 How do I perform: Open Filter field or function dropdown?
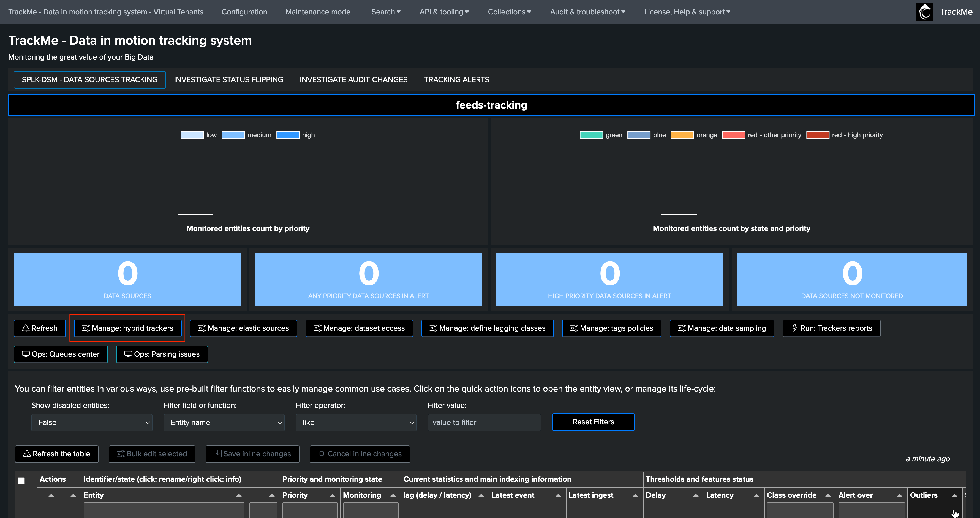(x=224, y=422)
